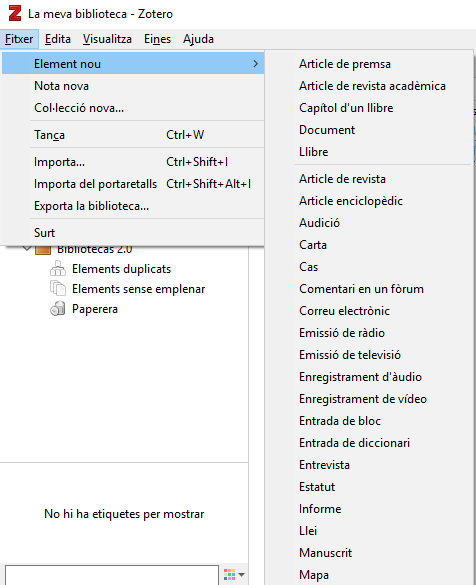Choose Entrada de bloc
The height and width of the screenshot is (585, 476).
click(x=369, y=421)
